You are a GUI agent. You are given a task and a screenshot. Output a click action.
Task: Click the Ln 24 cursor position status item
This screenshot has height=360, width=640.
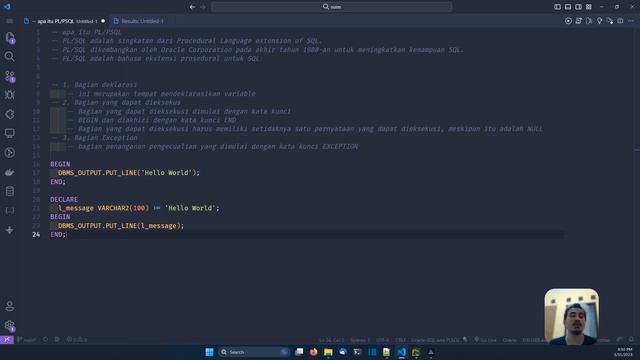pyautogui.click(x=331, y=340)
